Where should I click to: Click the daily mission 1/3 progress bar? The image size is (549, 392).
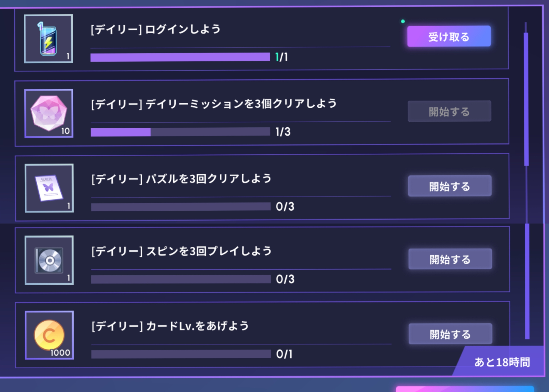pos(180,132)
